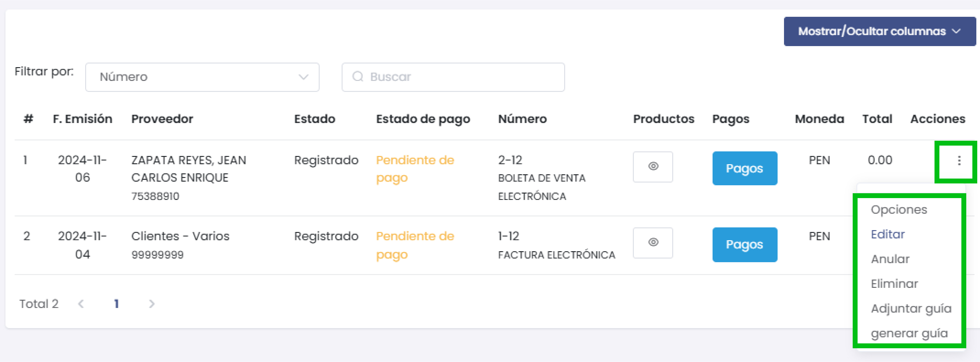Select page 1 in the pagination
The height and width of the screenshot is (362, 980).
click(x=116, y=304)
